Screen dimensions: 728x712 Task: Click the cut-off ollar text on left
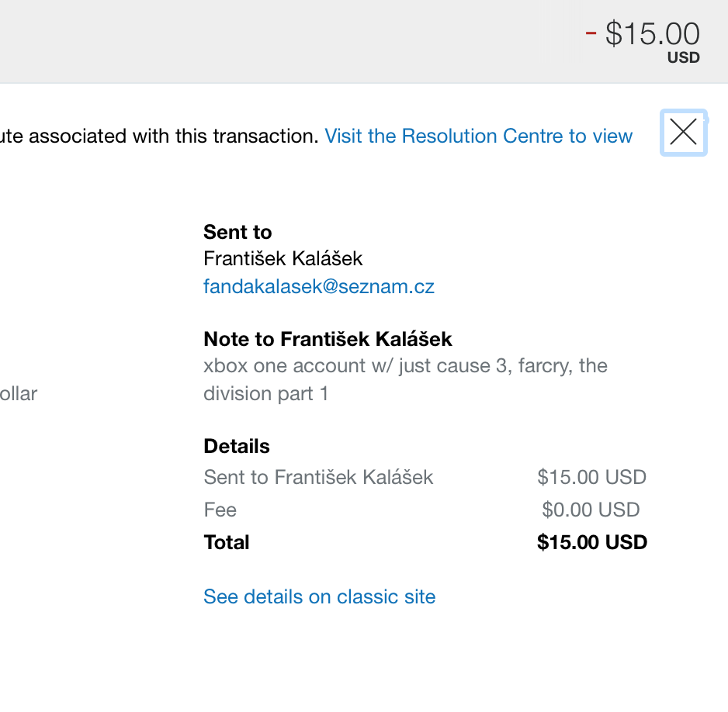19,394
